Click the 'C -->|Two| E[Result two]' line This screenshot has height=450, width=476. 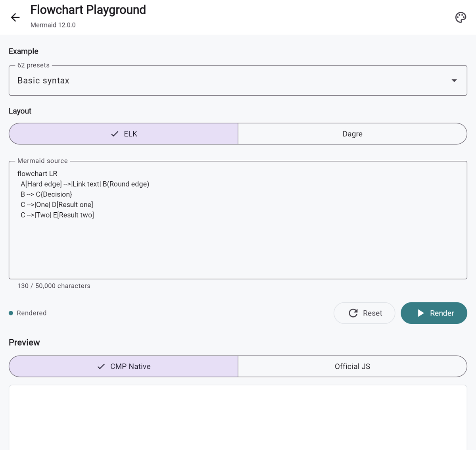pyautogui.click(x=57, y=215)
